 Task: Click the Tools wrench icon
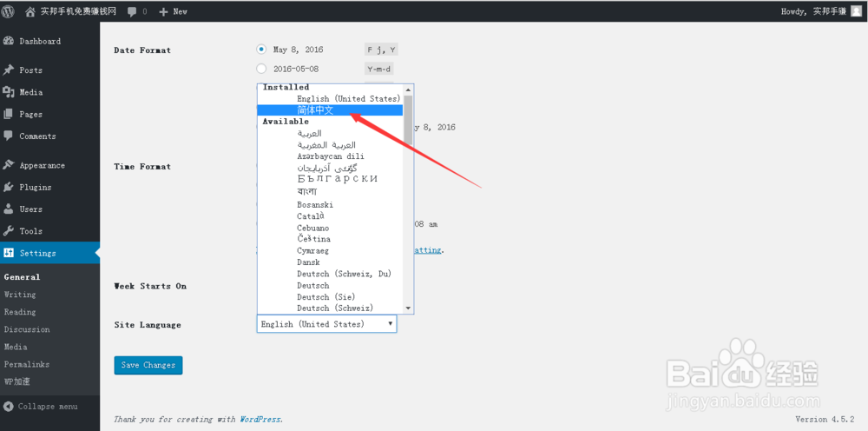coord(9,231)
